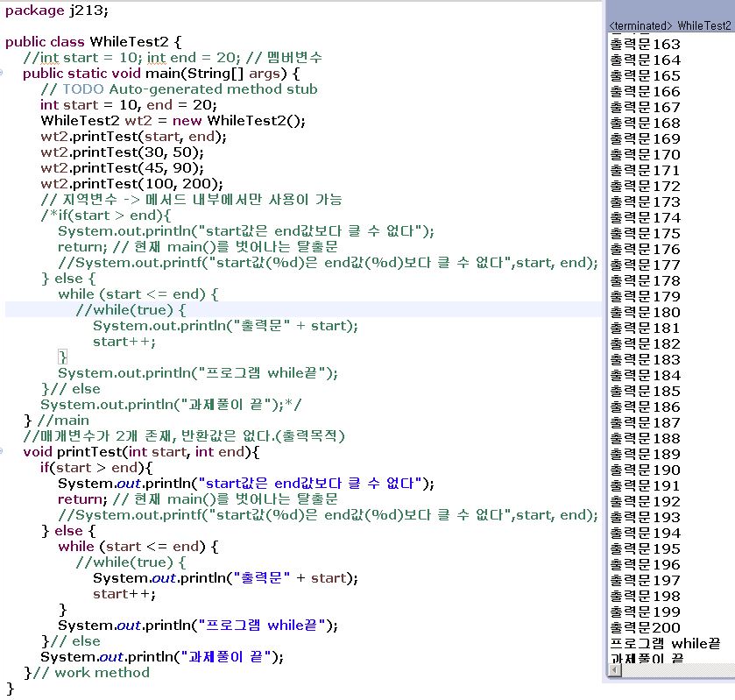735x700 pixels.
Task: Click the active println "프로그램 while끝" line
Action: click(198, 625)
